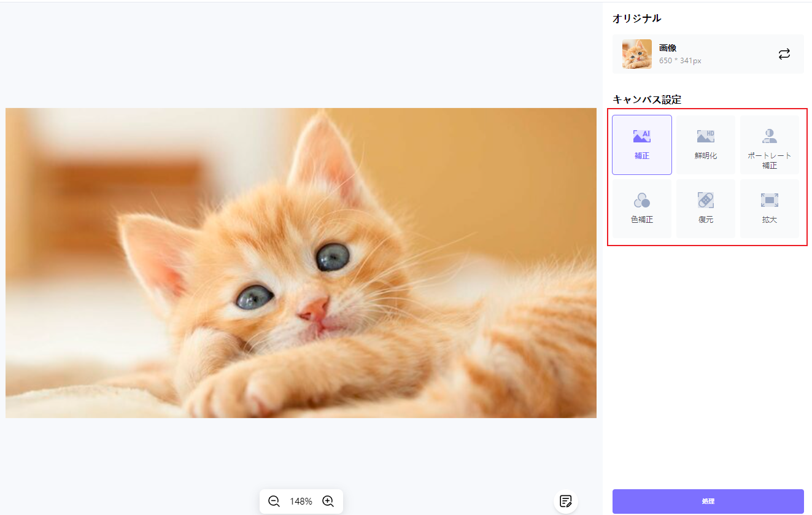Select the 色補正 color correction icon
Screen dimensions: 812x515
(x=641, y=200)
